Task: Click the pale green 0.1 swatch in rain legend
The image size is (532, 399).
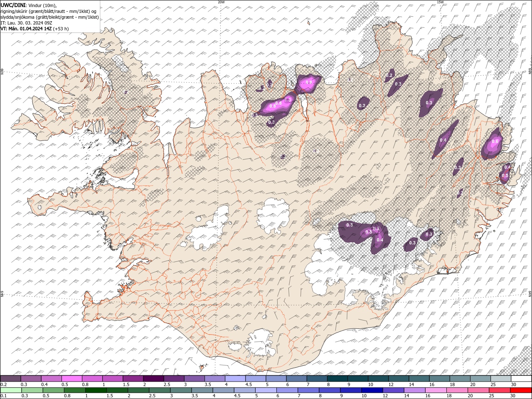Action: [11, 390]
